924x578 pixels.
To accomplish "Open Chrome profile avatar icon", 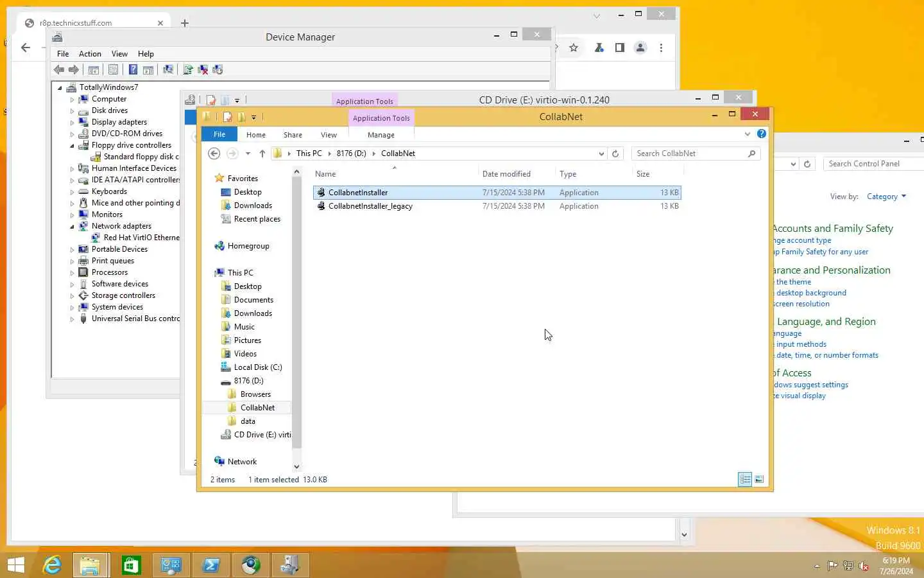I will click(x=640, y=48).
